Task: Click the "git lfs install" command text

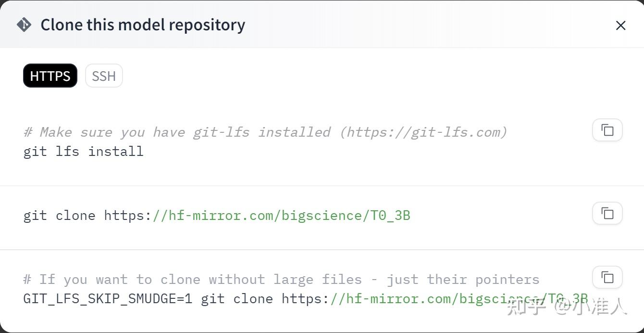Action: pos(83,151)
